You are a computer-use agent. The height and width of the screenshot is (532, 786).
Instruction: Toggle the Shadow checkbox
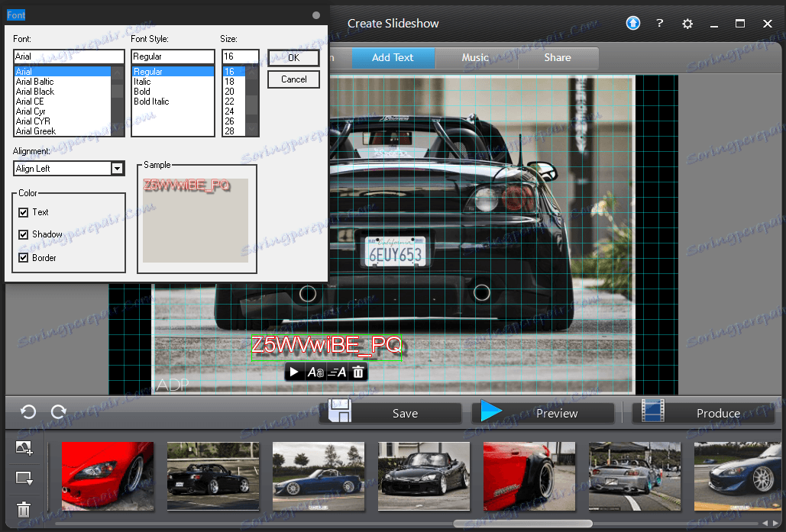click(x=24, y=234)
